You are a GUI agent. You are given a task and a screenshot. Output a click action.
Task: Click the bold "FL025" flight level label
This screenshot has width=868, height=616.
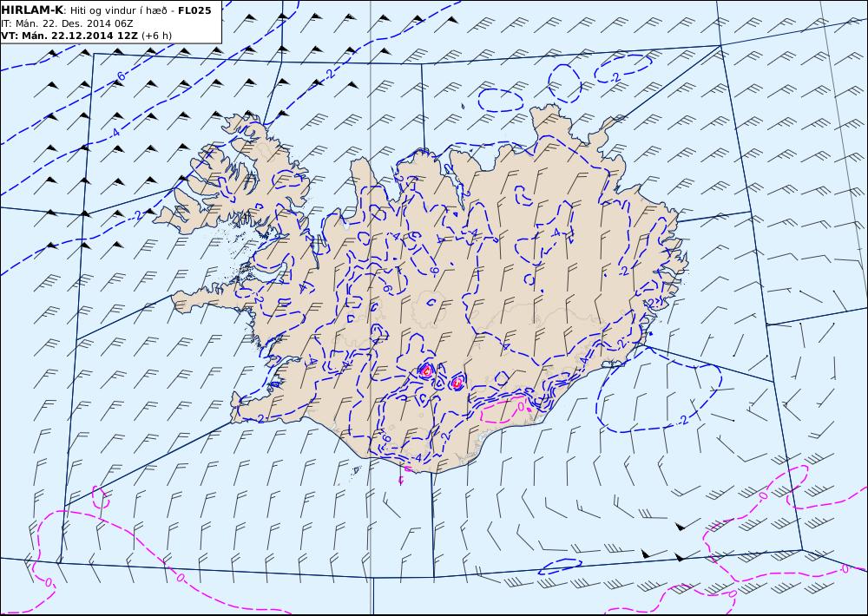tap(194, 10)
